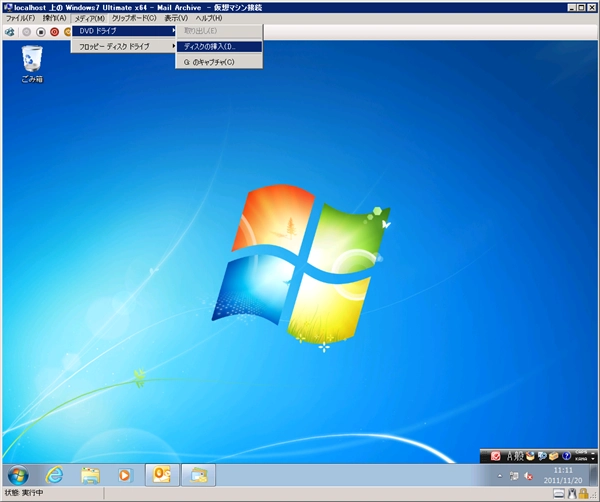600x502 pixels.
Task: Click the Show Desktop strip at taskbar end
Action: pos(593,475)
